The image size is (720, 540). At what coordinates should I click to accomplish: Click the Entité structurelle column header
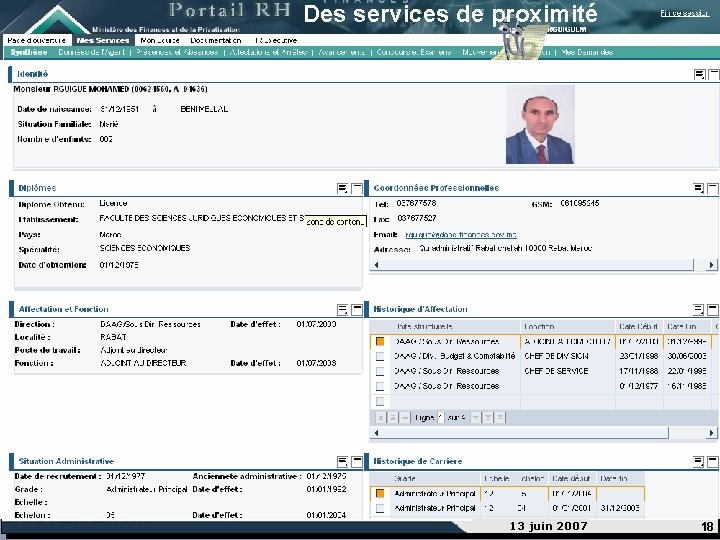pyautogui.click(x=455, y=326)
